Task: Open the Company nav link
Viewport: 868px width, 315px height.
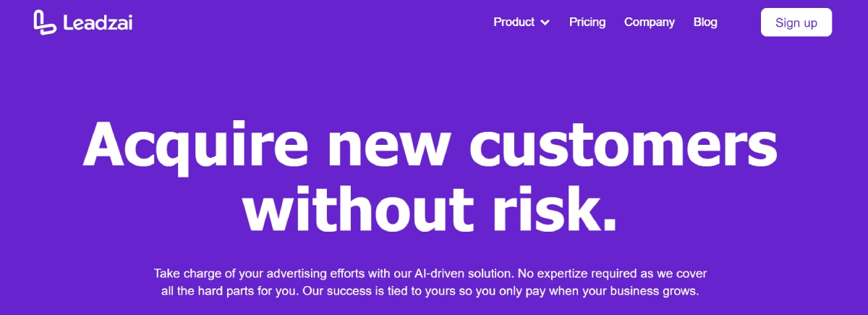Action: click(650, 22)
